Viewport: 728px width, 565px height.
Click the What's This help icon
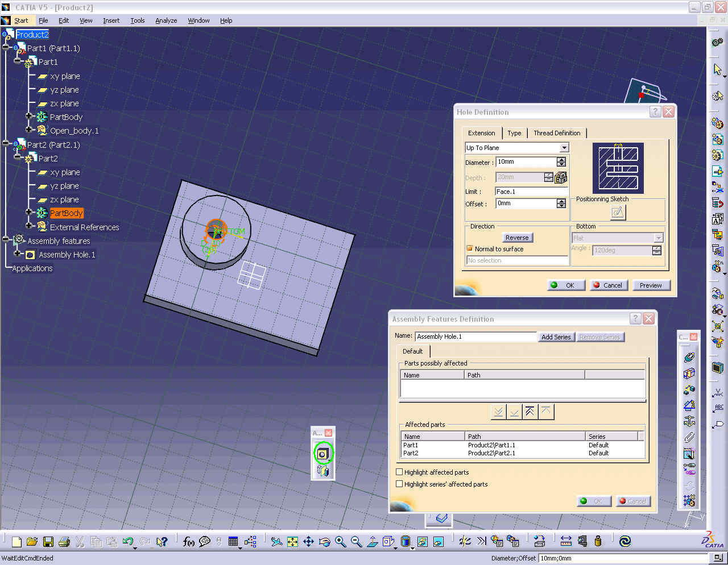tap(162, 542)
